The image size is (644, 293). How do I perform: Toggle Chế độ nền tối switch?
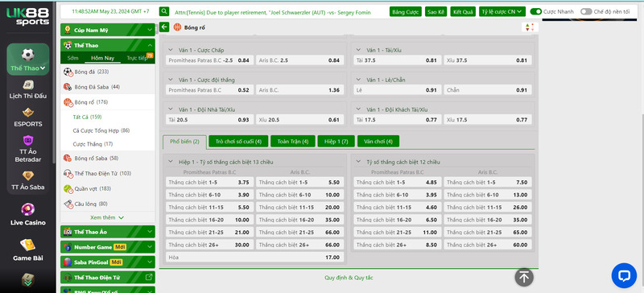coord(586,11)
